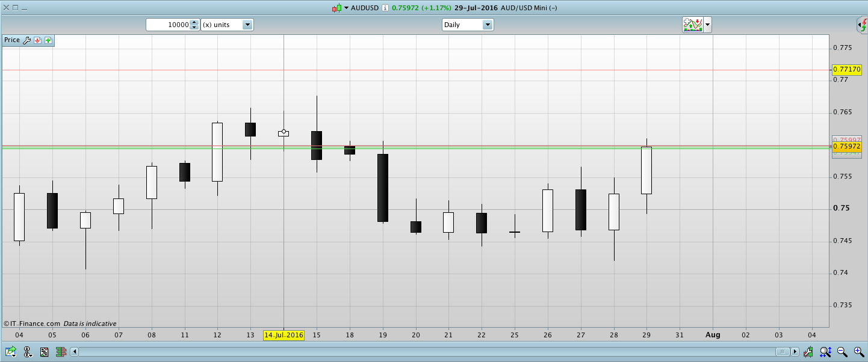Click the order book bars icon in bottom toolbar
Screen dimensions: 868x362
click(61, 352)
